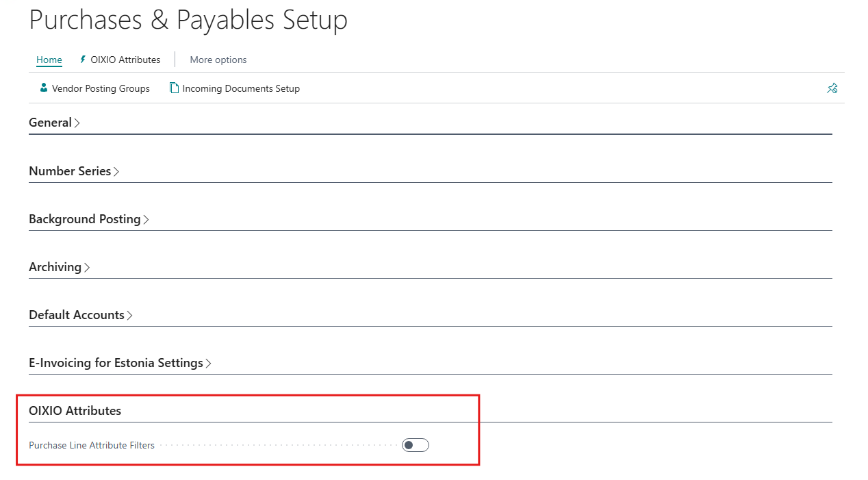Expand E-Invoicing for Estonia Settings section

[116, 363]
